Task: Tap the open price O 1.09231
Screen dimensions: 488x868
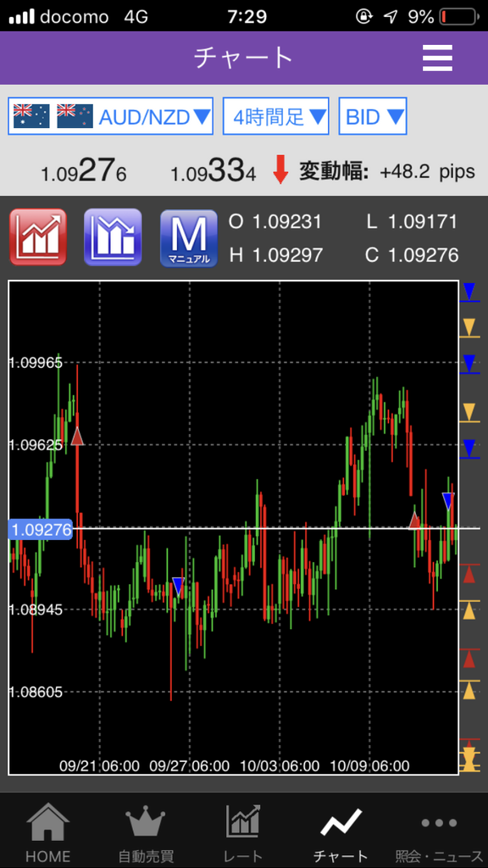Action: [x=275, y=222]
